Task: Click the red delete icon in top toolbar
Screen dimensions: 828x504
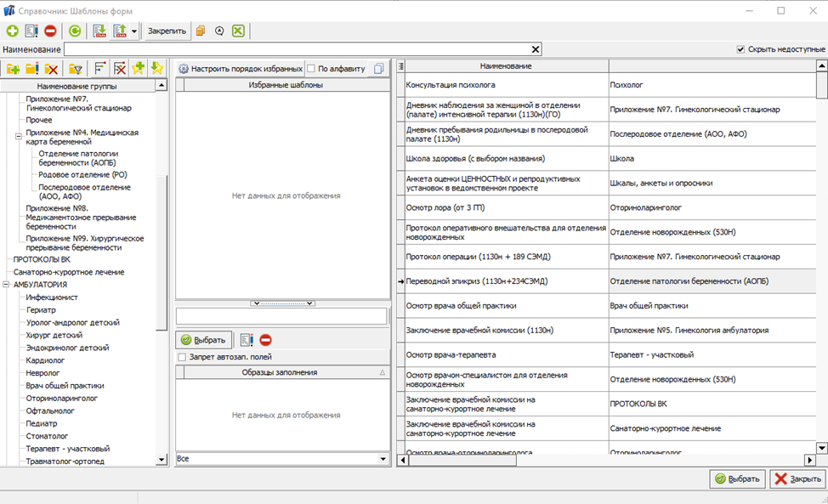Action: (50, 31)
